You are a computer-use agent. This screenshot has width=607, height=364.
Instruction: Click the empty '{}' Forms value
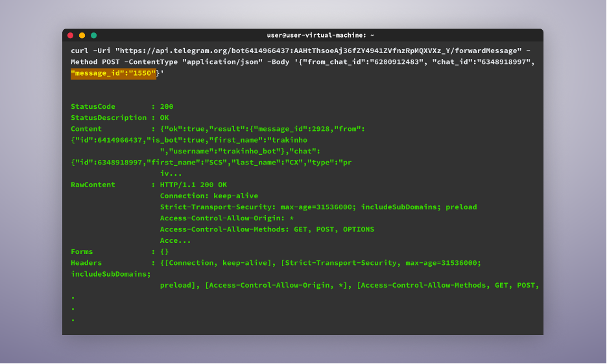(165, 252)
